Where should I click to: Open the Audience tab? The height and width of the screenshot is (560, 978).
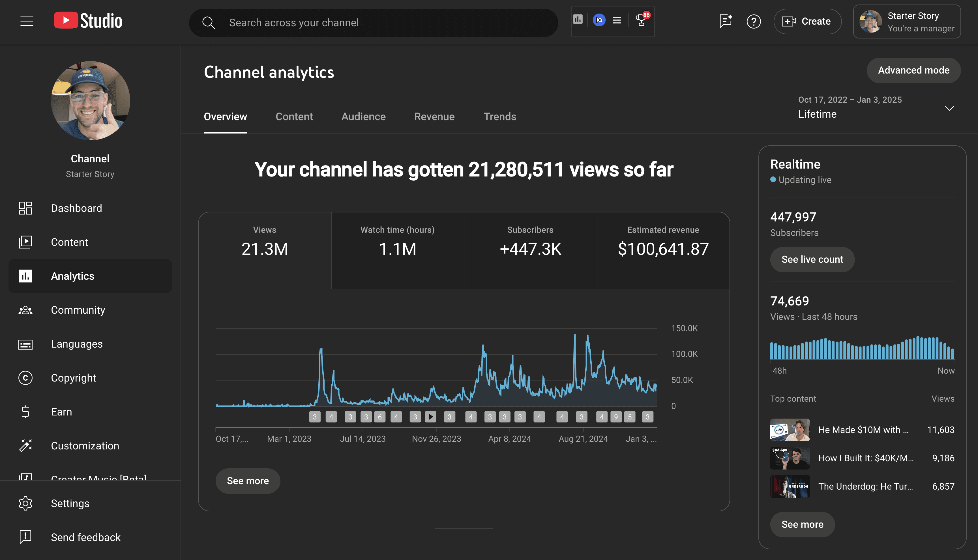pyautogui.click(x=364, y=117)
